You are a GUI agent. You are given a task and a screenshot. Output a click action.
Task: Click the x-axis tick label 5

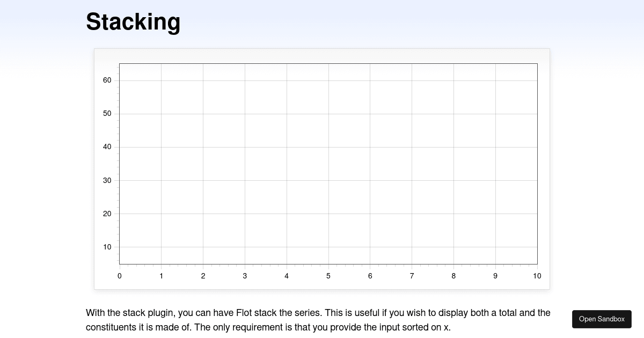click(328, 276)
